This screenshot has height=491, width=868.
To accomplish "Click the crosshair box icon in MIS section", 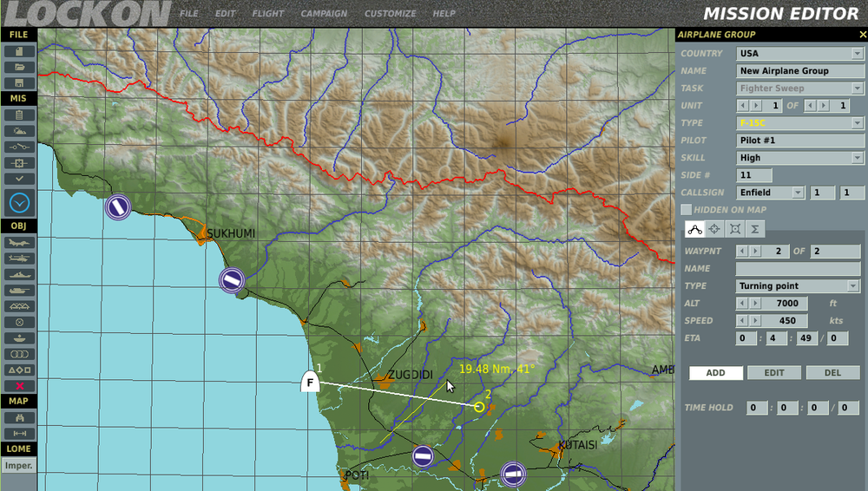I will (x=19, y=163).
